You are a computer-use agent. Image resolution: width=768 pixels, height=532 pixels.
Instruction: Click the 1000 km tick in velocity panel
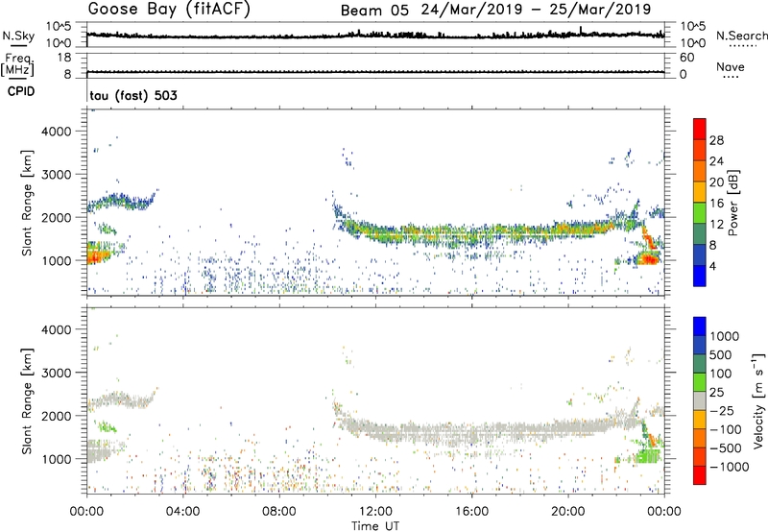click(x=56, y=459)
